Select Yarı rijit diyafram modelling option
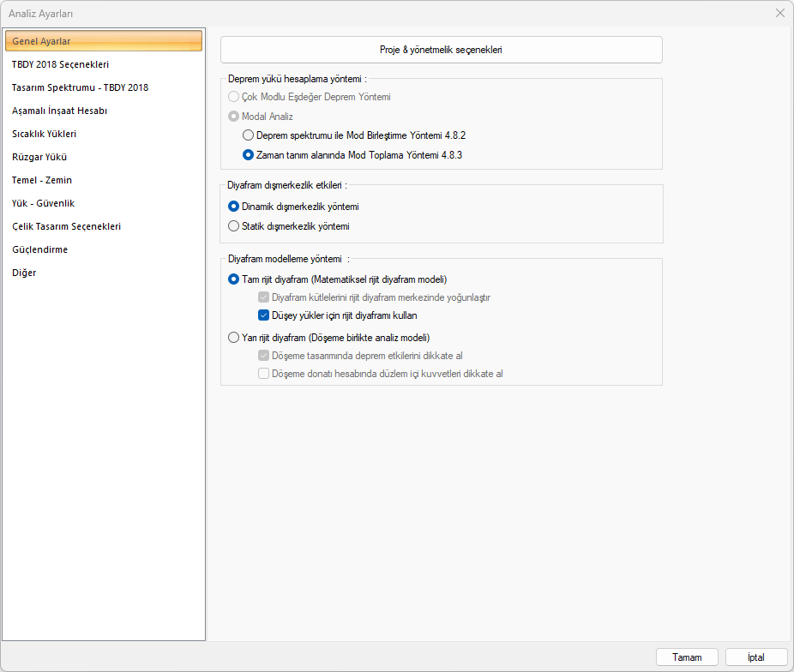Viewport: 794px width, 672px height. click(x=234, y=338)
